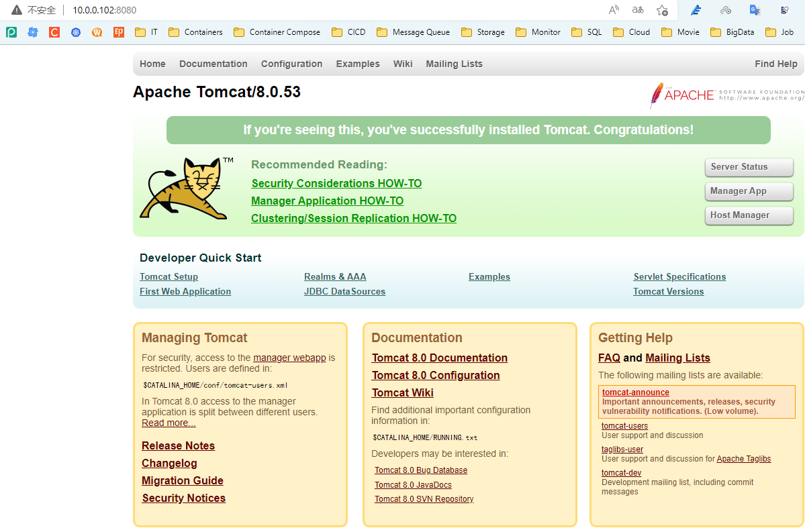The width and height of the screenshot is (805, 532).
Task: Click the translate page icon in address bar
Action: (638, 10)
